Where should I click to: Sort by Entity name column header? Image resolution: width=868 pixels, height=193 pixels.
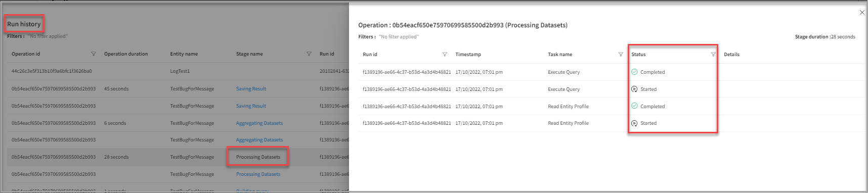click(184, 54)
